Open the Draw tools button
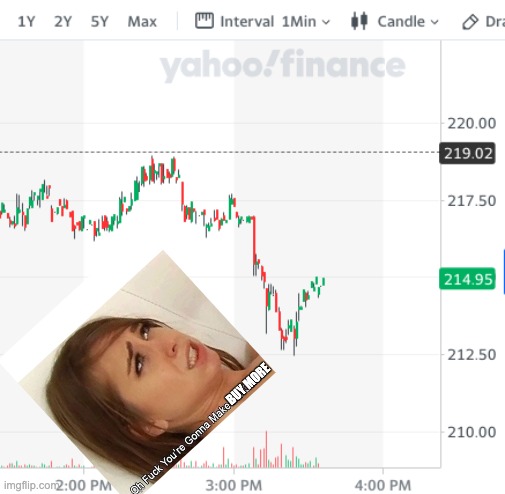Image resolution: width=505 pixels, height=494 pixels. (483, 22)
